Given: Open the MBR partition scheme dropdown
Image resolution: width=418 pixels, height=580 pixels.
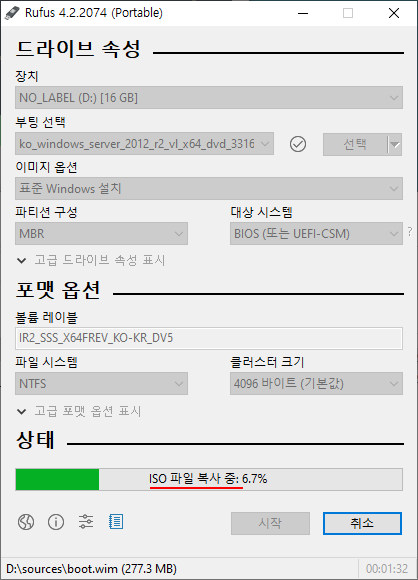Looking at the screenshot, I should pyautogui.click(x=101, y=233).
